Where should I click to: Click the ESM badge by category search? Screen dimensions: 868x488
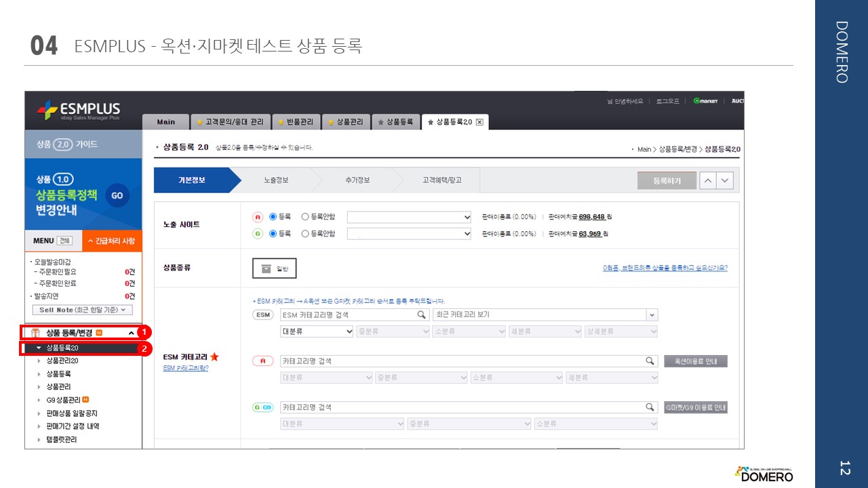click(263, 314)
